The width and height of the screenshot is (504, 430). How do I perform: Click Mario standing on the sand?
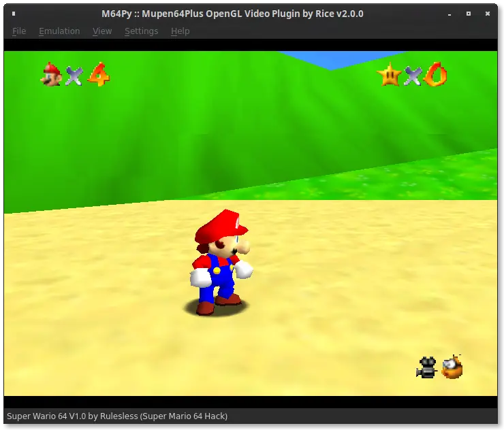[221, 262]
